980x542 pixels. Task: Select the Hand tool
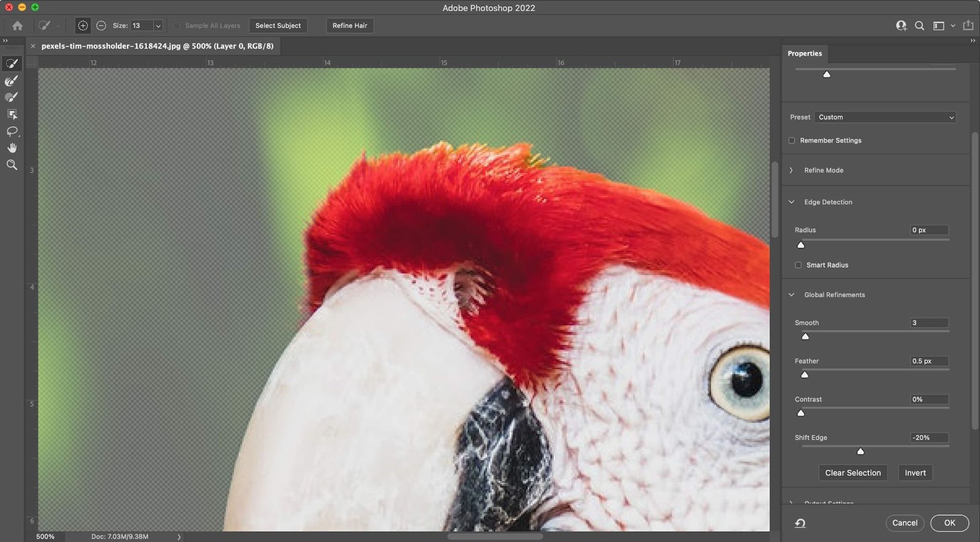12,148
